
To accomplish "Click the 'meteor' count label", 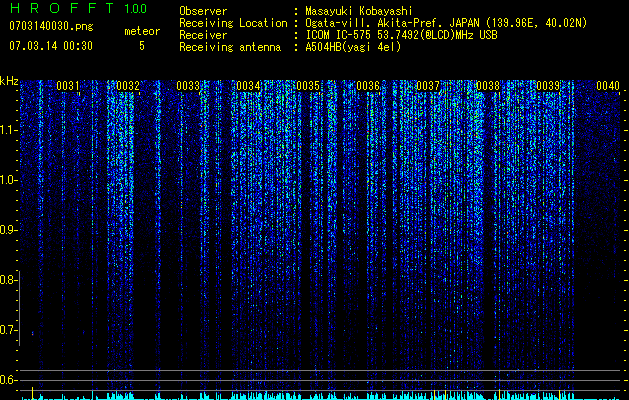I will [142, 31].
